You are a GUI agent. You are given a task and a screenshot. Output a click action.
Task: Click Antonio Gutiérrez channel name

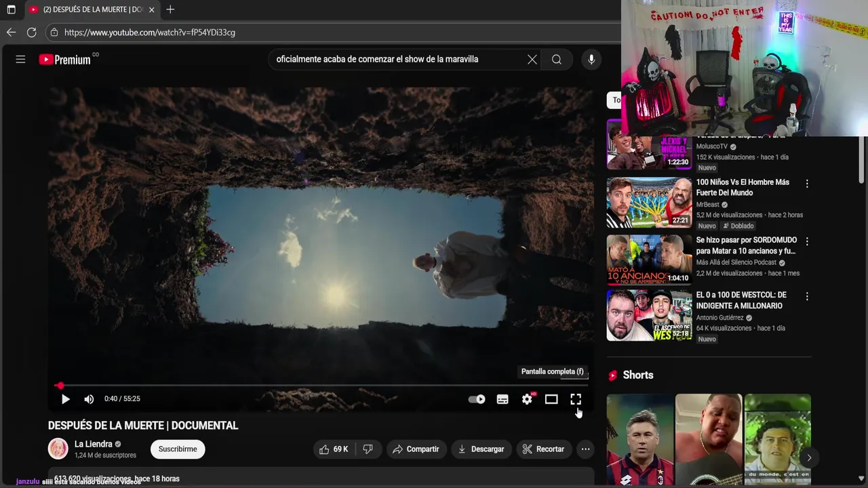point(719,318)
